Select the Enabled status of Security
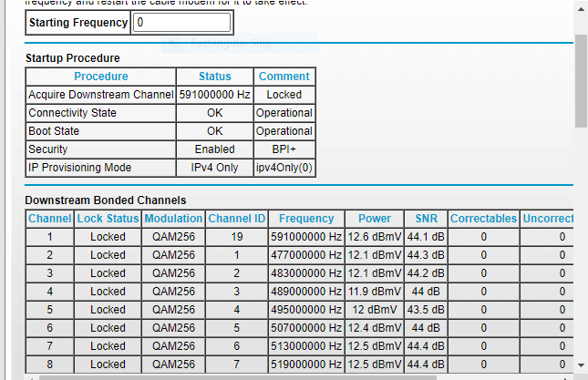This screenshot has width=588, height=380. 215,149
